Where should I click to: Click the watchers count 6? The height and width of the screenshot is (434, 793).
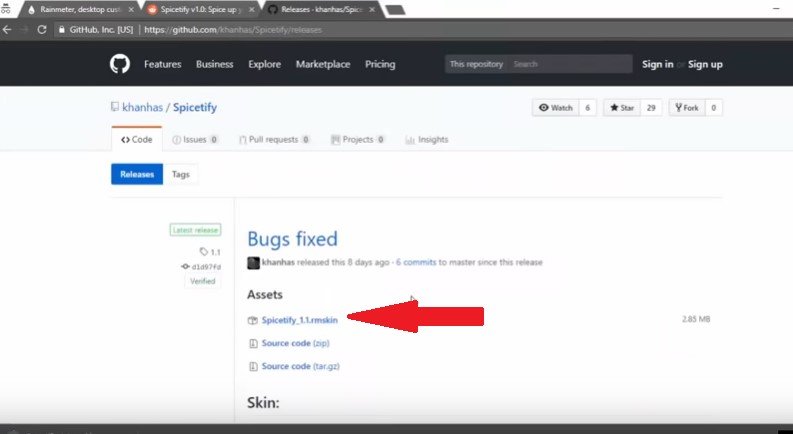coord(587,108)
